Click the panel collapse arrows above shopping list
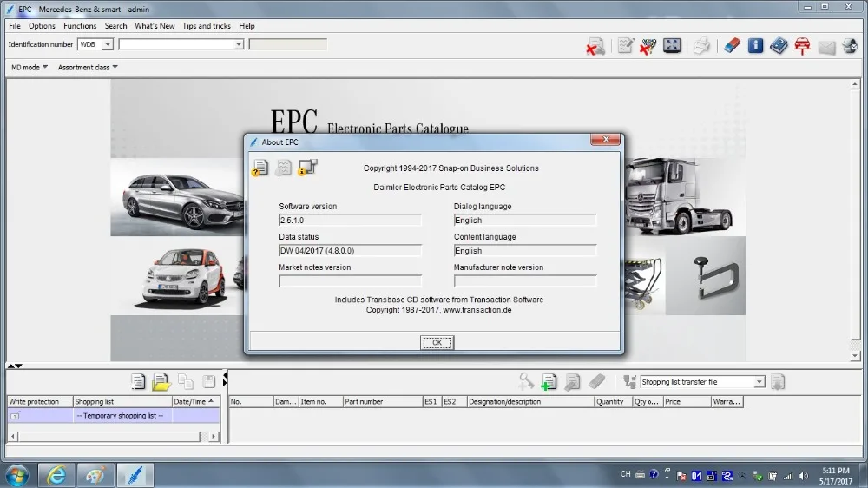The width and height of the screenshot is (868, 488). coord(15,366)
